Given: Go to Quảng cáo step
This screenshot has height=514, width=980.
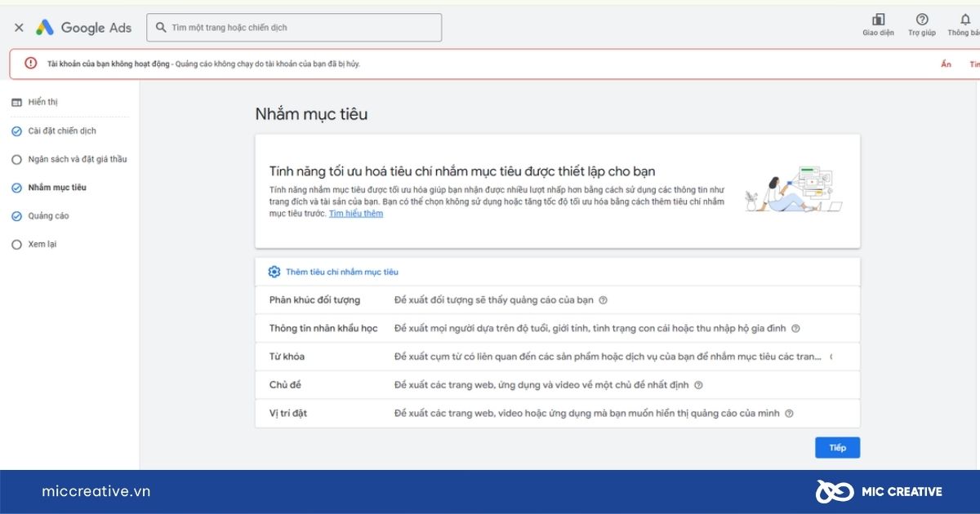Looking at the screenshot, I should point(48,216).
